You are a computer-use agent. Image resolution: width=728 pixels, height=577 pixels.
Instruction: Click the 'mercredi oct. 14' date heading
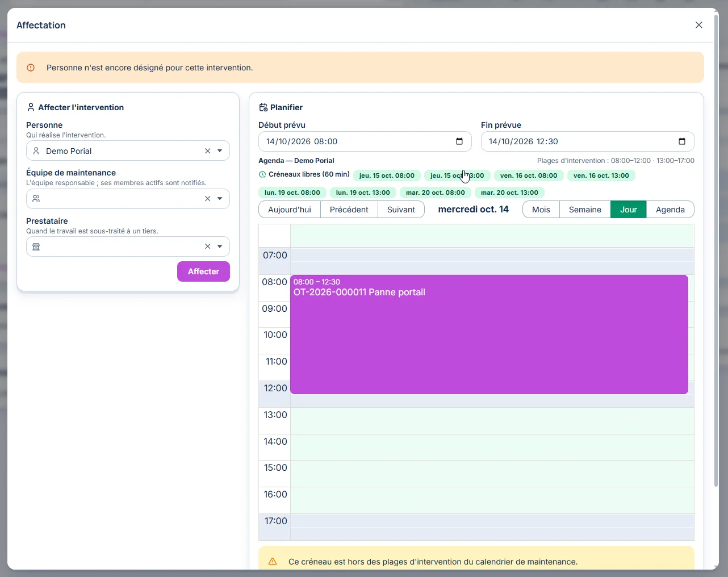[474, 210]
